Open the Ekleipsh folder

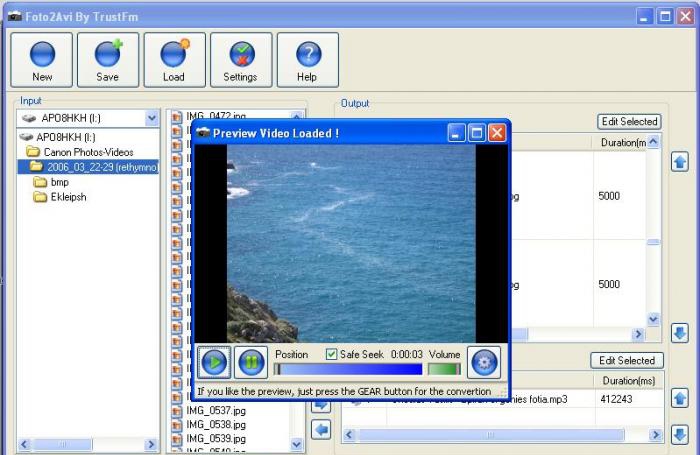[69, 197]
